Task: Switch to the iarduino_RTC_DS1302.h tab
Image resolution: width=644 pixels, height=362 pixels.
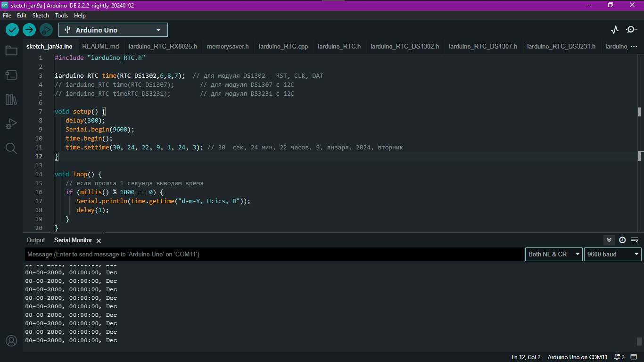Action: tap(405, 46)
